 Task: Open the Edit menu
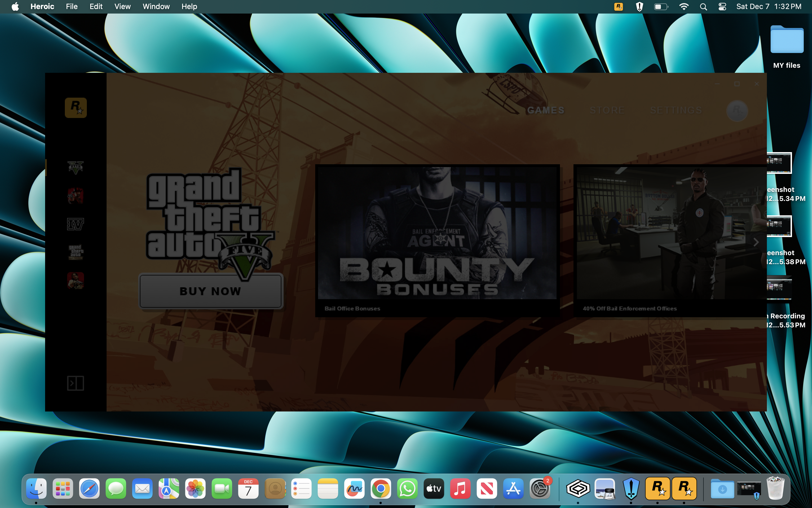[96, 6]
